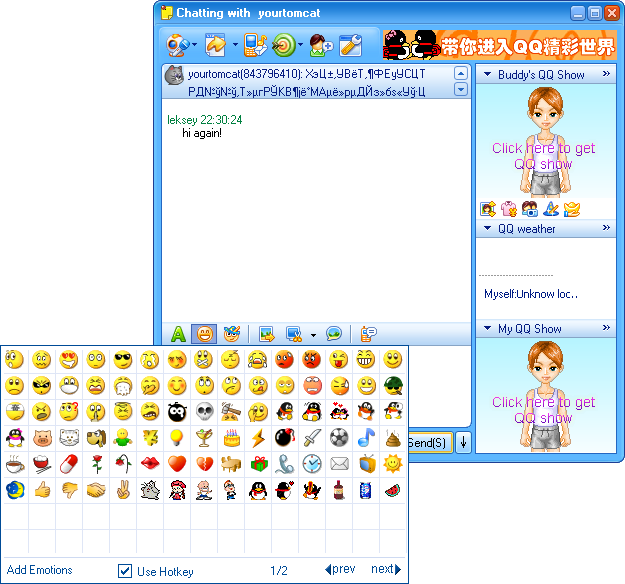Click the magic emoticon icon beside smiley
Image resolution: width=625 pixels, height=584 pixels.
(x=232, y=334)
